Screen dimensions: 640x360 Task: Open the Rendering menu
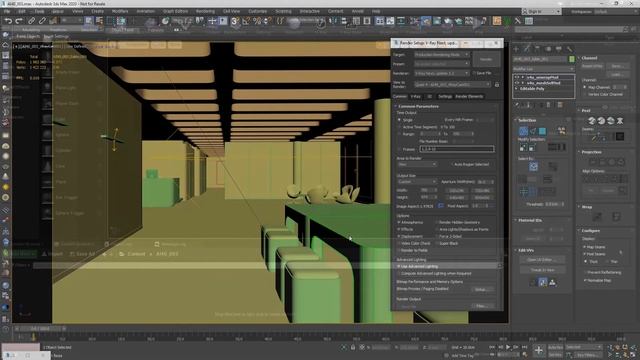[x=205, y=11]
